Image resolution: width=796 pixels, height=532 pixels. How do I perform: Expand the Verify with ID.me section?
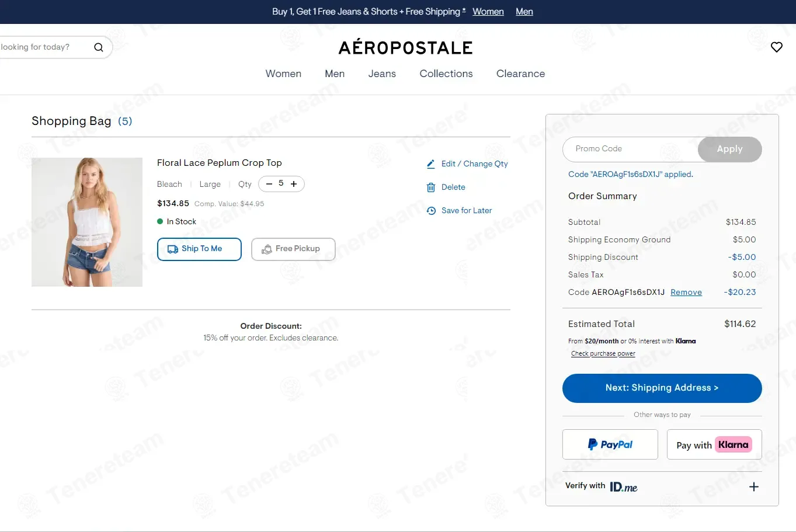tap(754, 487)
